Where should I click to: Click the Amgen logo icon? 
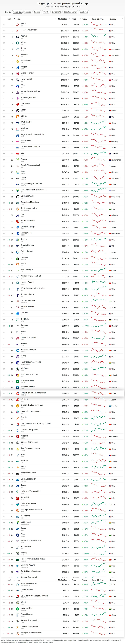click(18, 68)
